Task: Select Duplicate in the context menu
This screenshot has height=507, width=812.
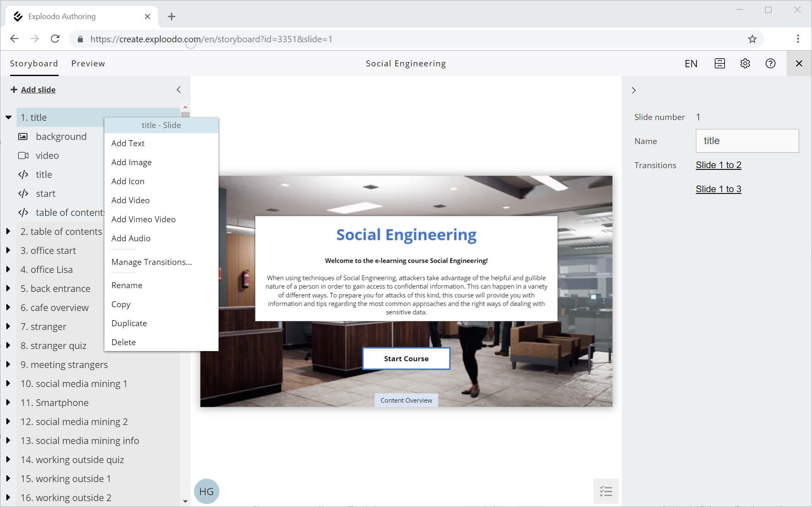Action: [x=129, y=323]
